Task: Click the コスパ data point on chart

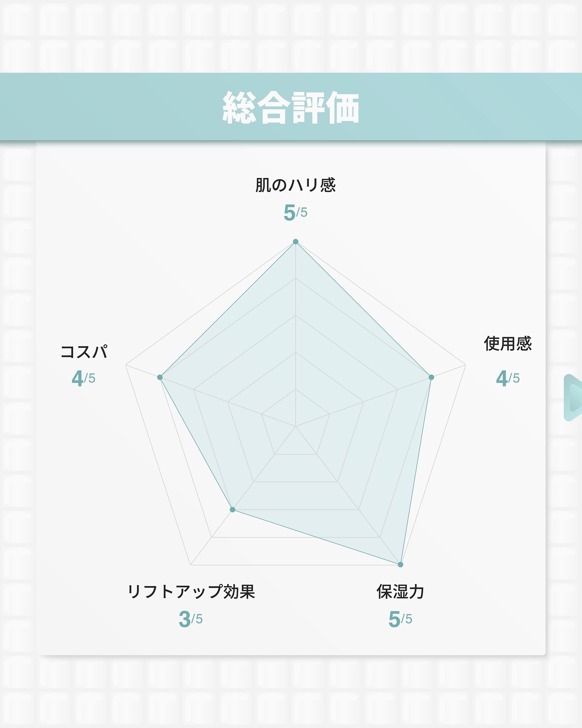Action: pyautogui.click(x=160, y=377)
